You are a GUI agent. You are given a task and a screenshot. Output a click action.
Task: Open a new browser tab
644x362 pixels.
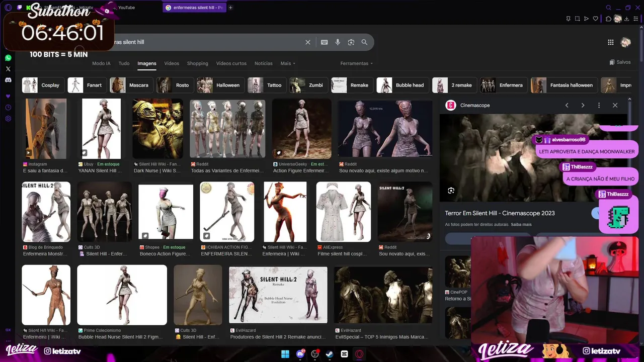point(230,8)
